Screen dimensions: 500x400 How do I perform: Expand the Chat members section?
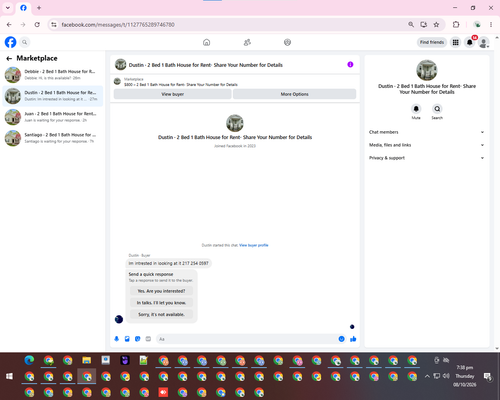point(427,132)
